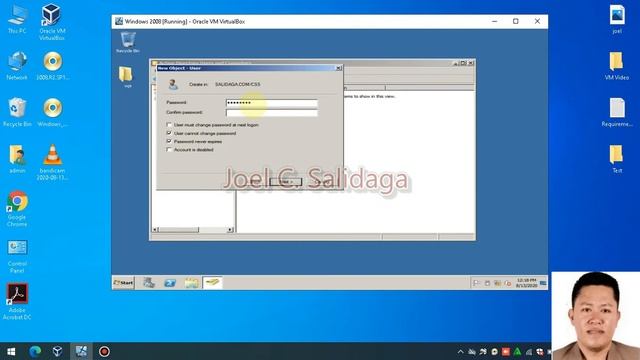Viewport: 640px width, 360px height.
Task: Open VM Video folder on desktop
Action: [x=617, y=65]
